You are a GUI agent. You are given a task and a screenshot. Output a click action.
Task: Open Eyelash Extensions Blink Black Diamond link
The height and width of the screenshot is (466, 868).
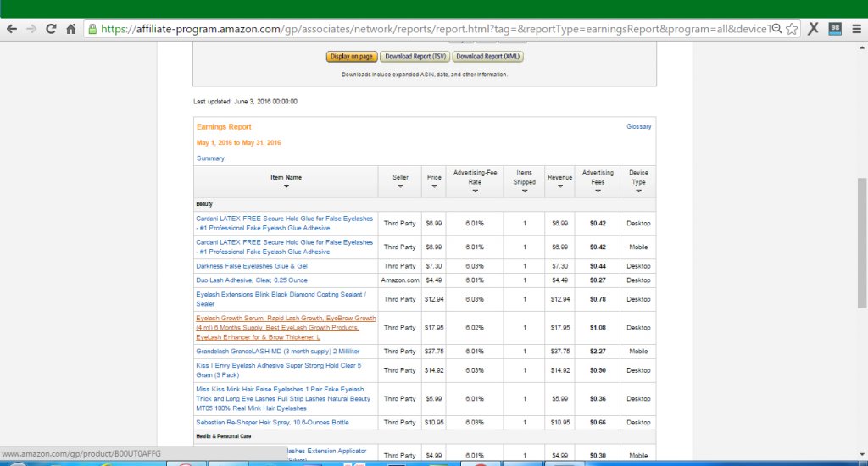point(281,299)
